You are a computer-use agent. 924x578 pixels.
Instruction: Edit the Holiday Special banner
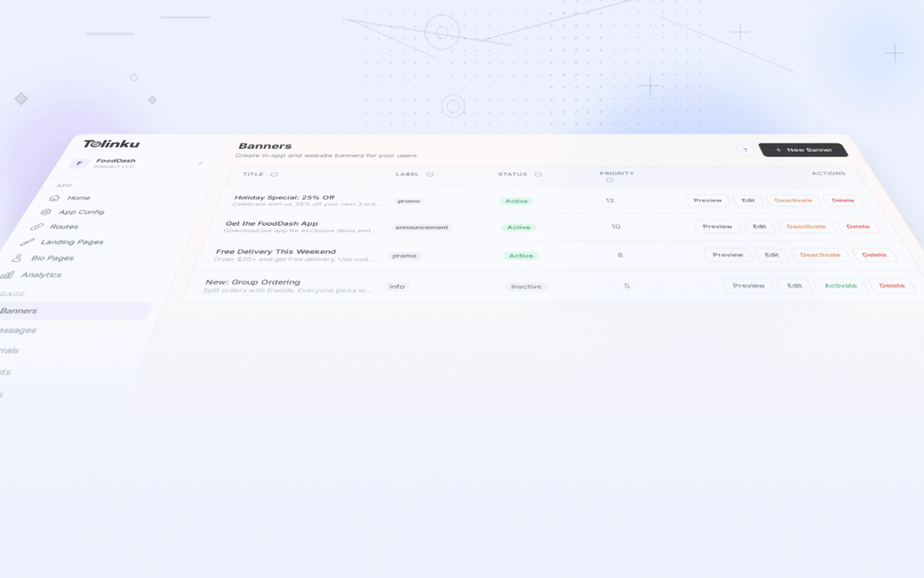click(748, 200)
